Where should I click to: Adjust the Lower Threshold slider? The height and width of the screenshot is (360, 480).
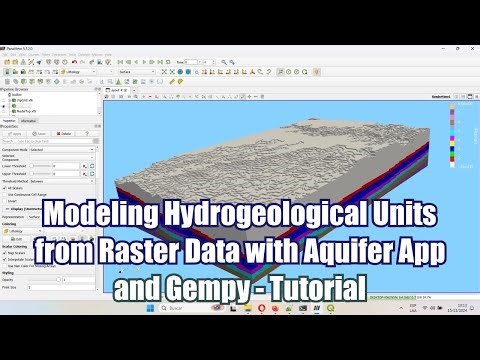coord(40,166)
